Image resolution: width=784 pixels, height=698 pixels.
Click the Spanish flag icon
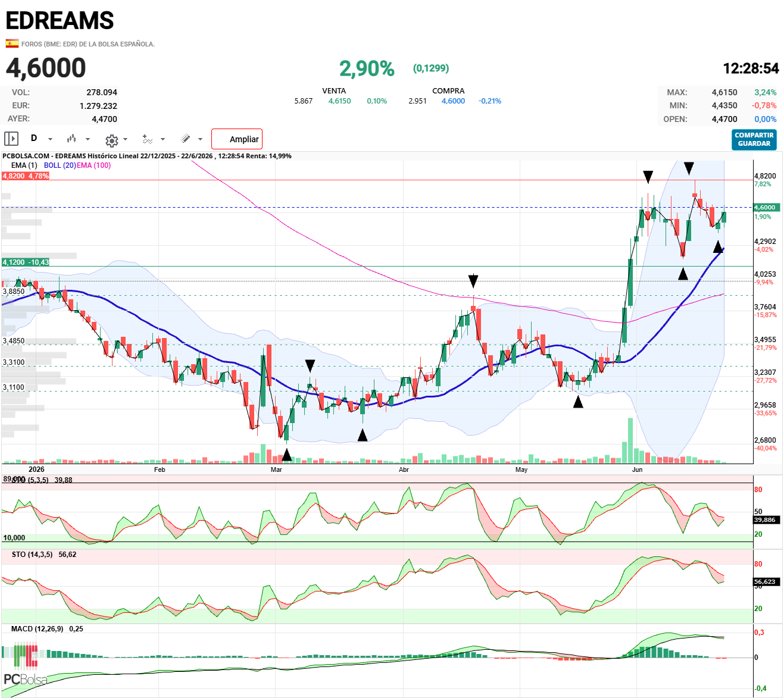click(x=12, y=43)
